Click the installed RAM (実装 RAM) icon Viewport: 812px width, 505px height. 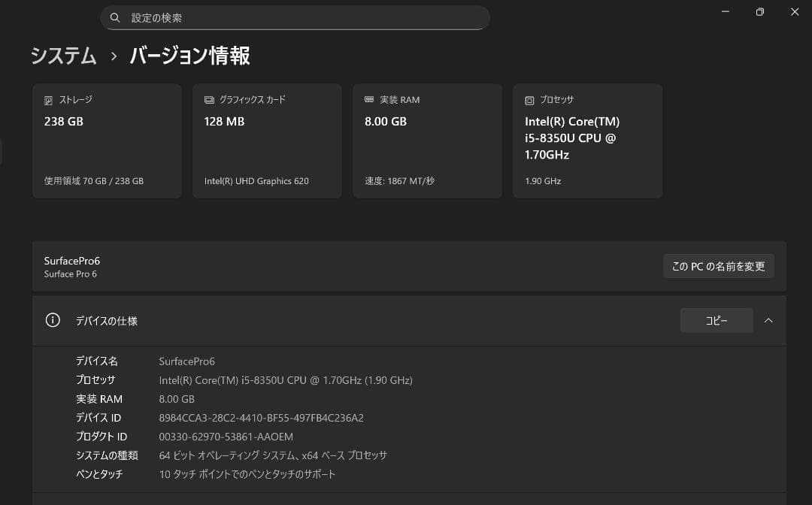(x=368, y=98)
